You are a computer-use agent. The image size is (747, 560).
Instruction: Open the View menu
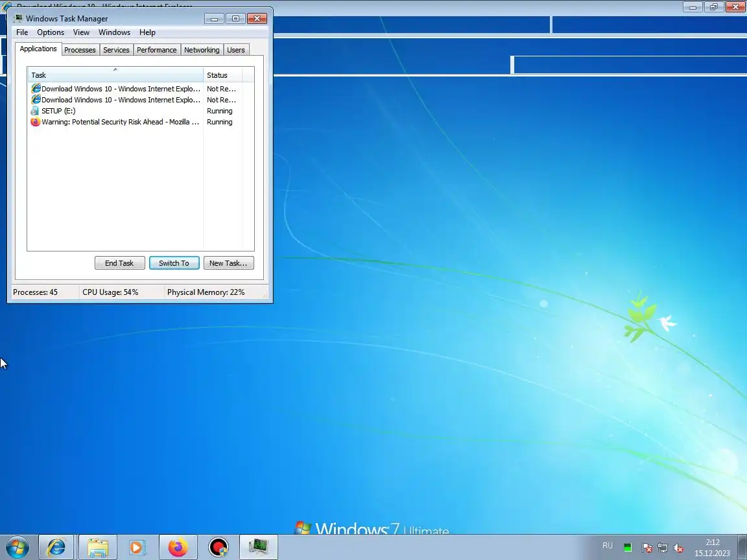click(x=81, y=32)
